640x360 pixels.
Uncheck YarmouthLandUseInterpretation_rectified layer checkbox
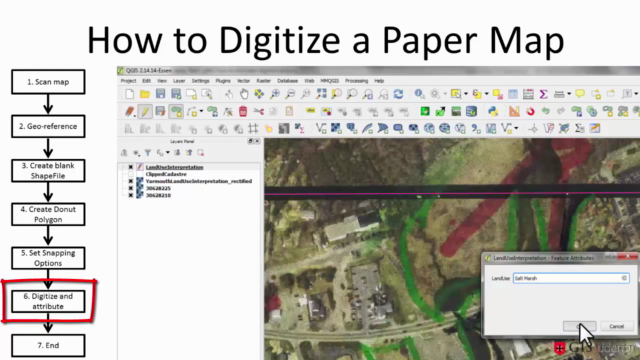(x=131, y=181)
